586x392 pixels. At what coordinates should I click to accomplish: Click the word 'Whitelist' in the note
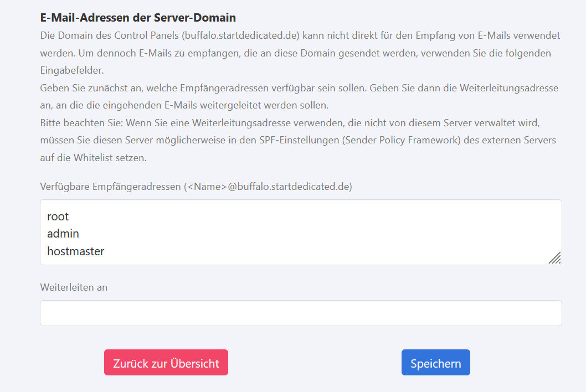click(91, 158)
